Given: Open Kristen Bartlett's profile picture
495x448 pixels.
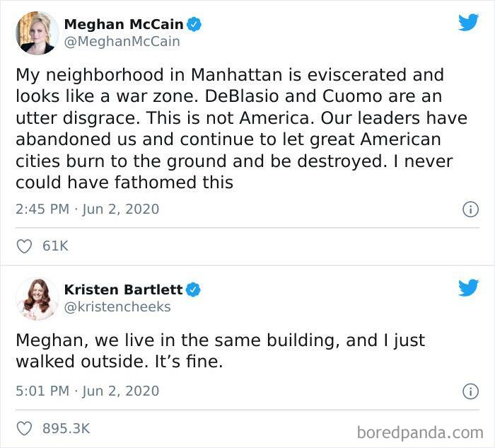Looking at the screenshot, I should [x=37, y=298].
